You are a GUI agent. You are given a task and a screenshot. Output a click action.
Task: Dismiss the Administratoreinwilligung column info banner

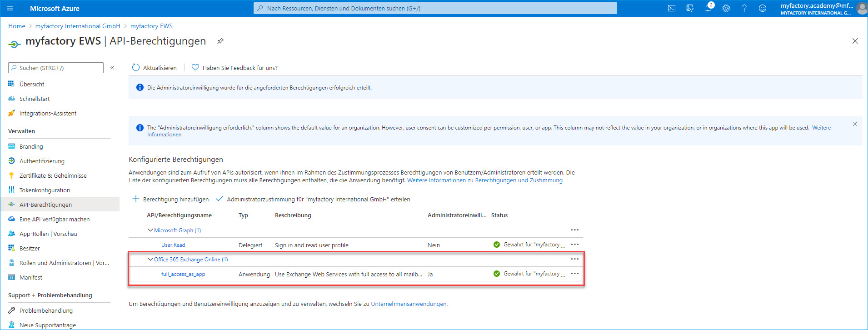(855, 124)
